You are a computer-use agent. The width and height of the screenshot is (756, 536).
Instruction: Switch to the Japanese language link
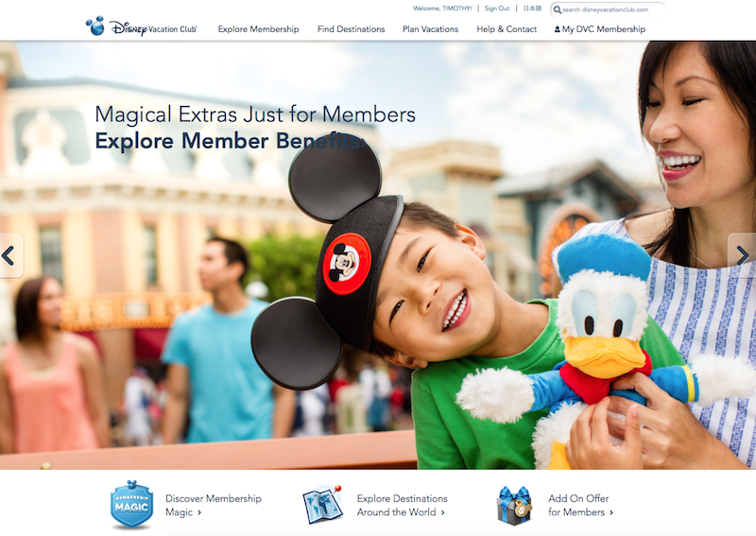532,9
